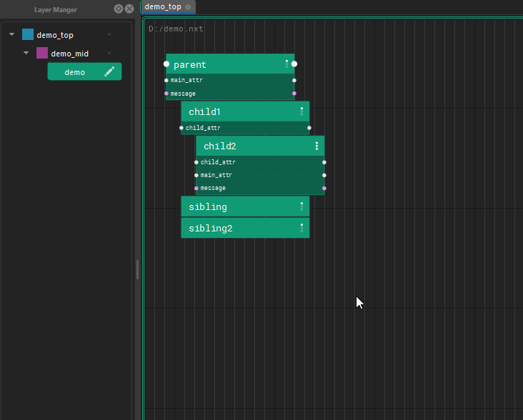Select main_attr attribute on child2 node
Image resolution: width=523 pixels, height=420 pixels.
(216, 175)
